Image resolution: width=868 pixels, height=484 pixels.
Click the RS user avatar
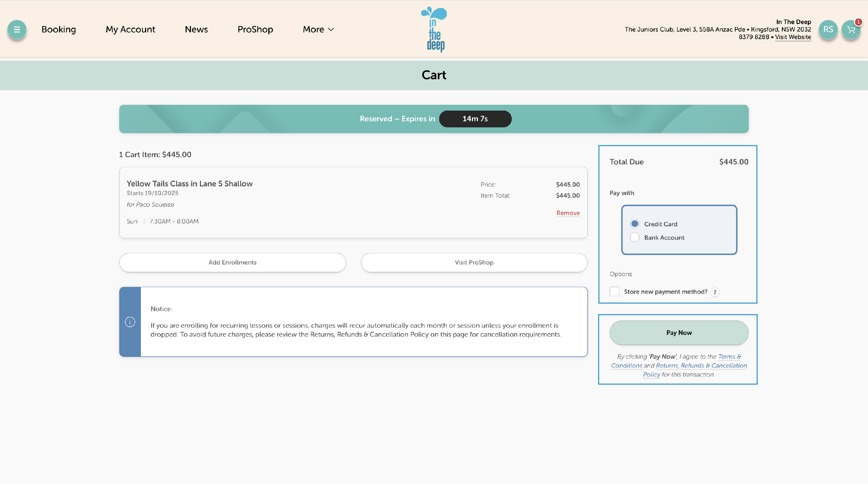pyautogui.click(x=828, y=30)
